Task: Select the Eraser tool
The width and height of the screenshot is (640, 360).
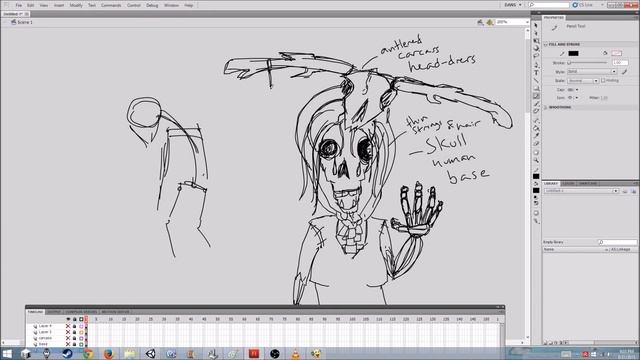Action: (536, 144)
